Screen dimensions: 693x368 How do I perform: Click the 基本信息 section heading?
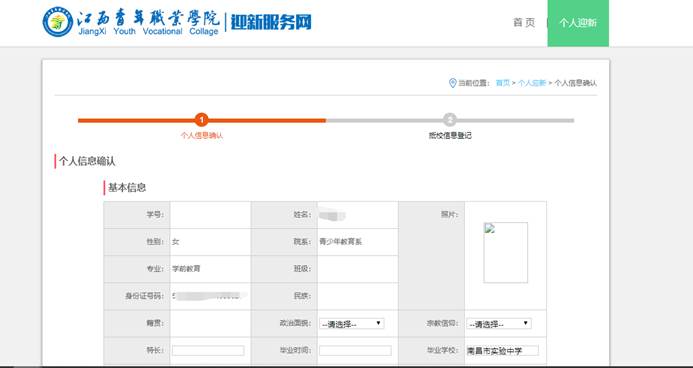click(x=127, y=188)
